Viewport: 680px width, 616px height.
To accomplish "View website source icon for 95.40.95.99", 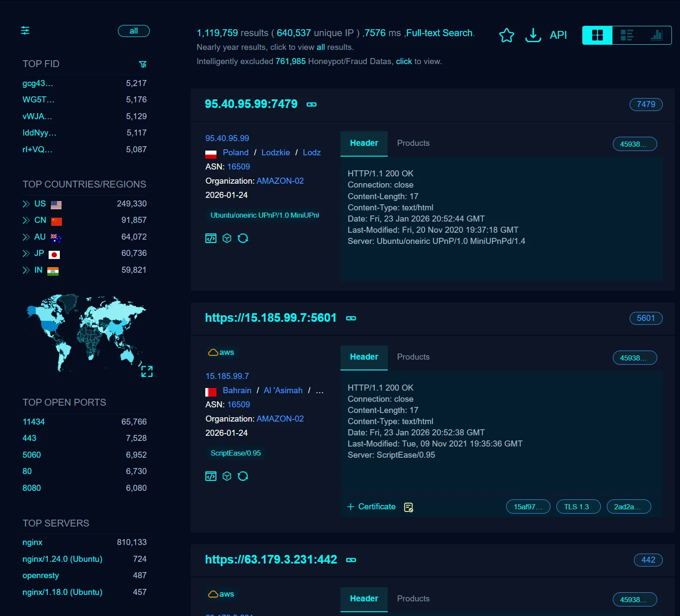I will tap(211, 238).
